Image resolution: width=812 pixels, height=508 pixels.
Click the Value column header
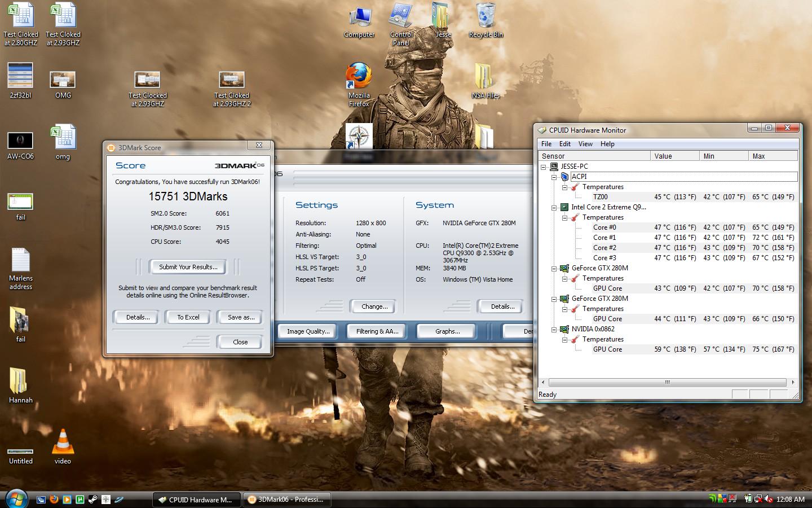(x=675, y=156)
